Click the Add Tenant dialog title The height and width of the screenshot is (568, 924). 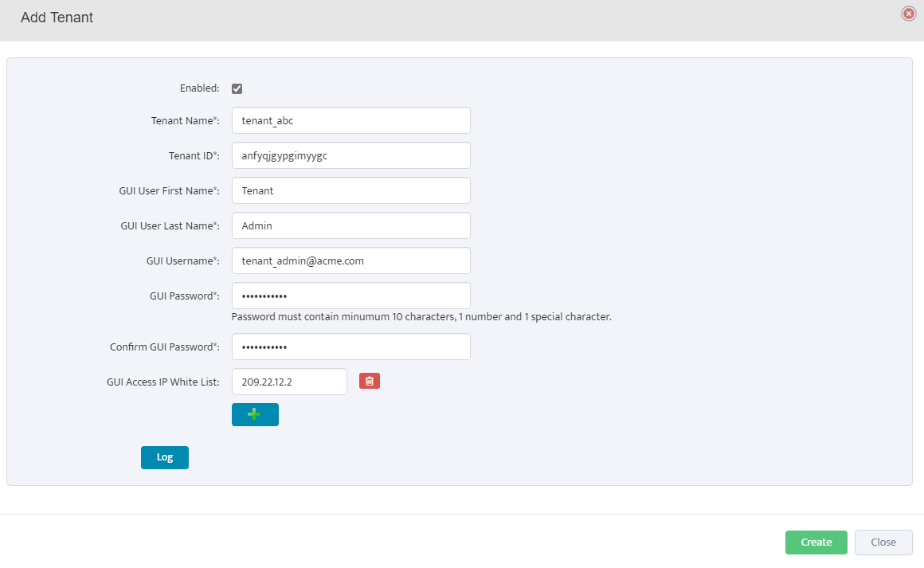point(57,18)
